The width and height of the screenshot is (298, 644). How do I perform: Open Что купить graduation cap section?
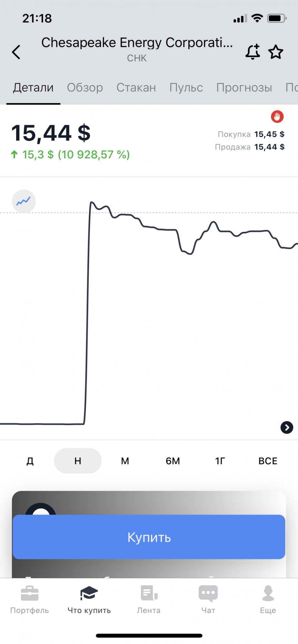(89, 600)
